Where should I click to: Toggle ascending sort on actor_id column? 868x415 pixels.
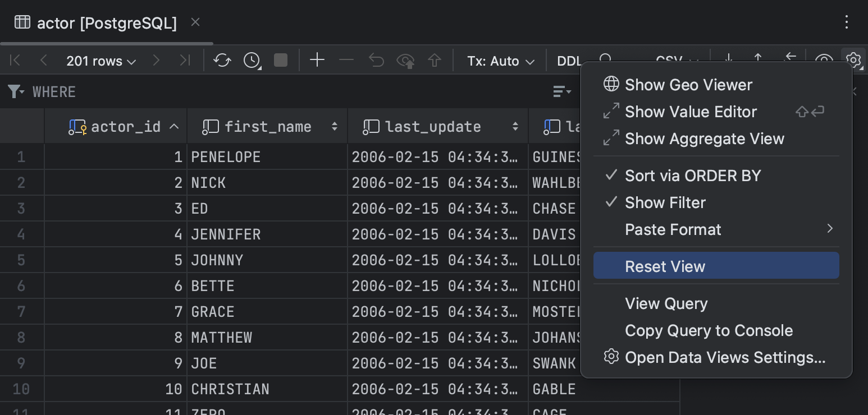coord(174,126)
